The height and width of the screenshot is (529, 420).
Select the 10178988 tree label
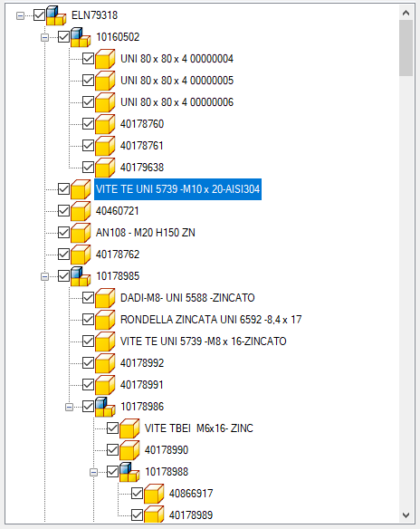click(167, 472)
